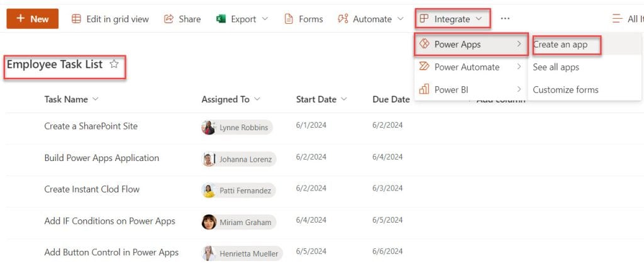
Task: Expand Power Automate submenu arrow
Action: coord(519,67)
